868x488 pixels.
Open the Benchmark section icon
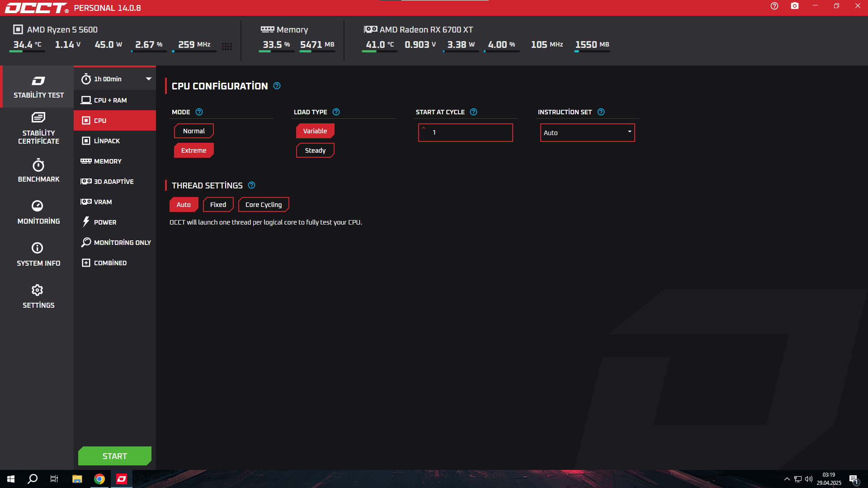coord(38,165)
